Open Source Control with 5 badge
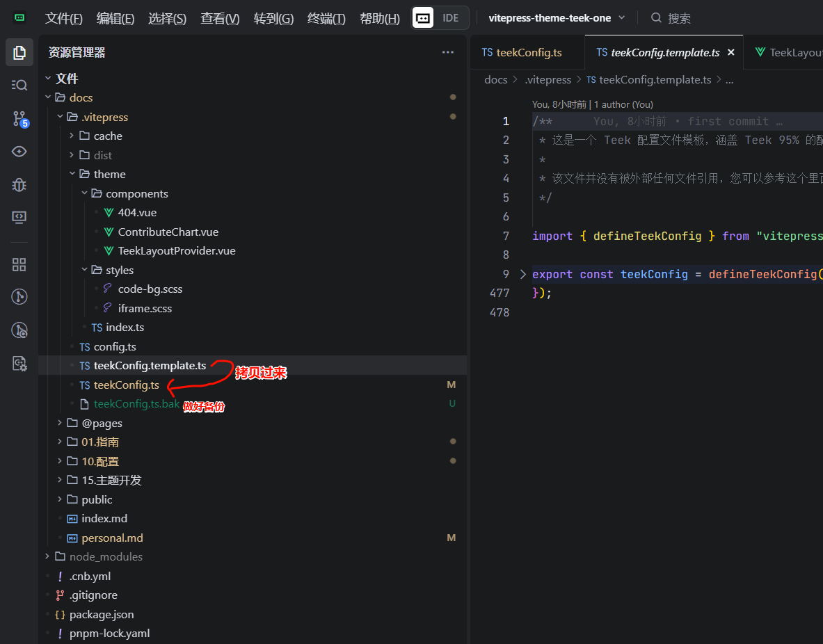 [x=19, y=119]
